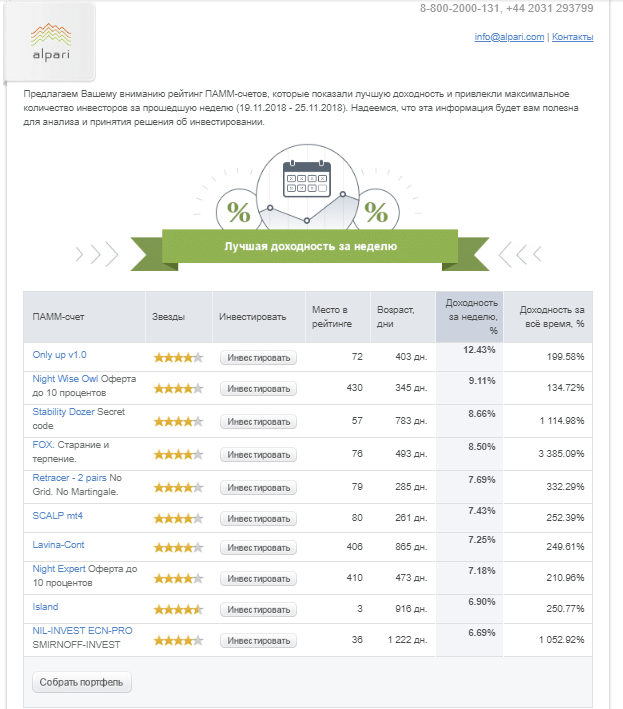
Task: Click the star rating for Island
Action: [179, 610]
